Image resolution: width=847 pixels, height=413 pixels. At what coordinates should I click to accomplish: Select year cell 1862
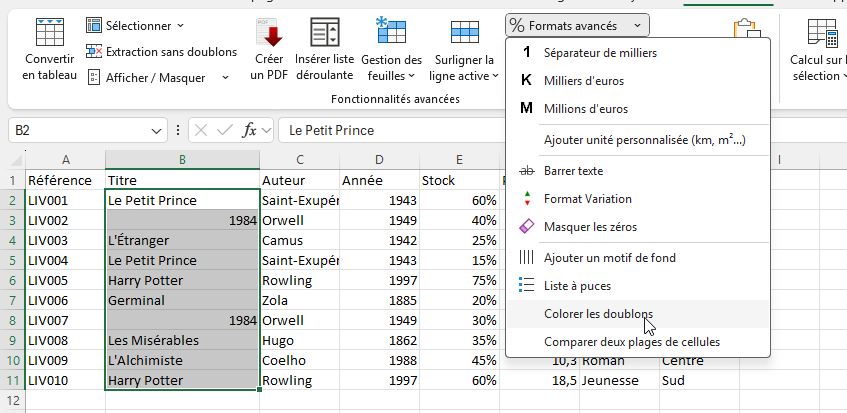tap(379, 341)
